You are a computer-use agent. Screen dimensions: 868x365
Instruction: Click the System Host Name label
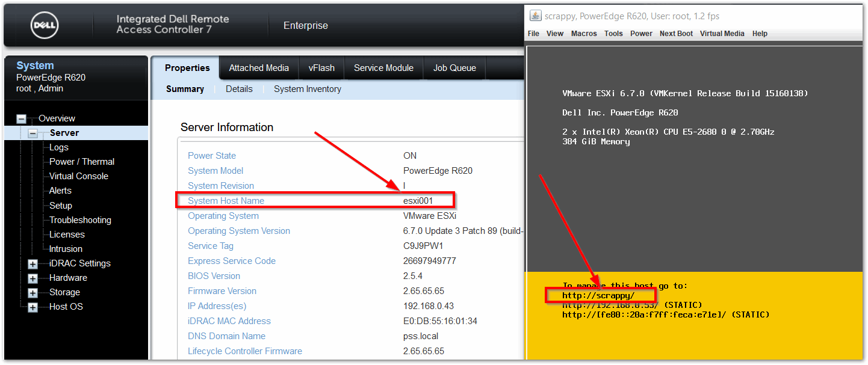point(226,201)
